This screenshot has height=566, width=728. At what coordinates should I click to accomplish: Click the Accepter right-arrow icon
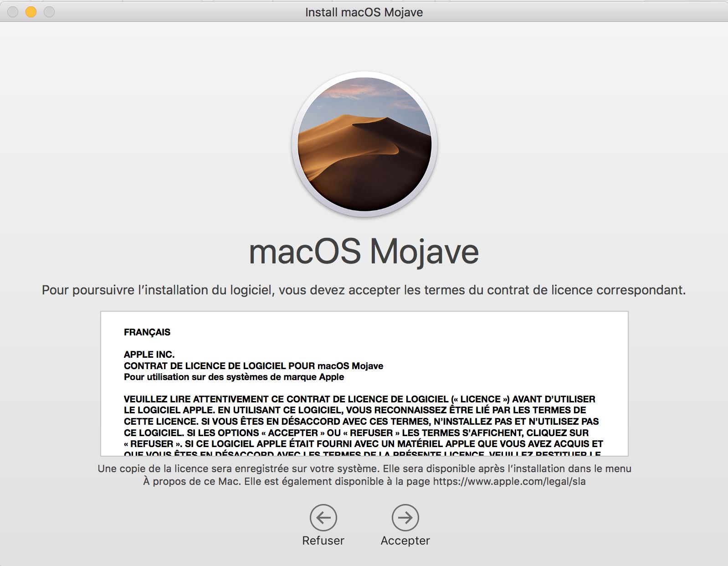click(x=405, y=517)
